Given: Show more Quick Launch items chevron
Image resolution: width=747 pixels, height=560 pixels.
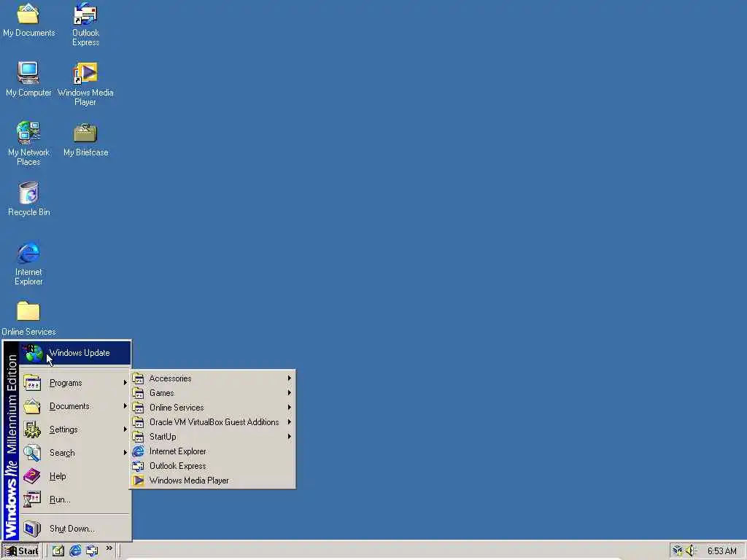Looking at the screenshot, I should (109, 548).
